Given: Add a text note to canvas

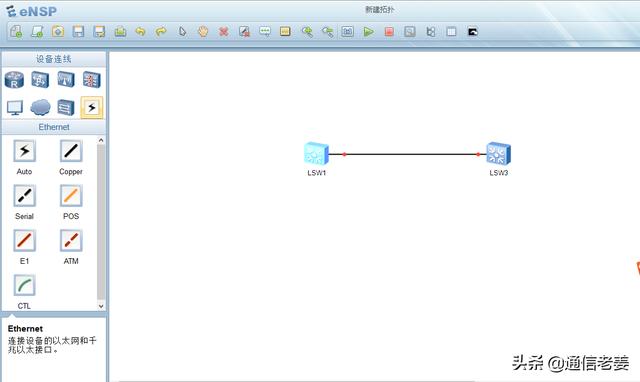Looking at the screenshot, I should (x=265, y=31).
